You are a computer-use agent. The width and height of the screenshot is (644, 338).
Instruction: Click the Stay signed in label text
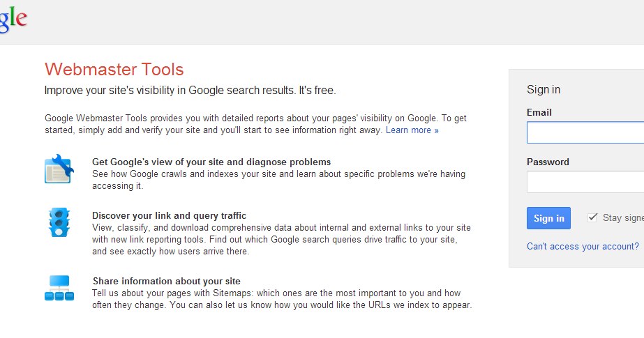tap(623, 218)
